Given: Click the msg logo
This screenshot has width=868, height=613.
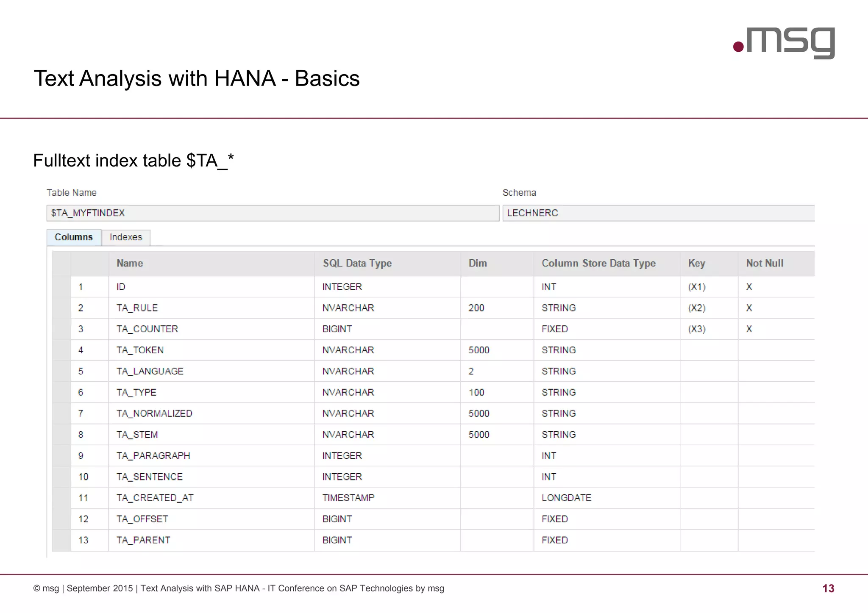Looking at the screenshot, I should pyautogui.click(x=784, y=43).
